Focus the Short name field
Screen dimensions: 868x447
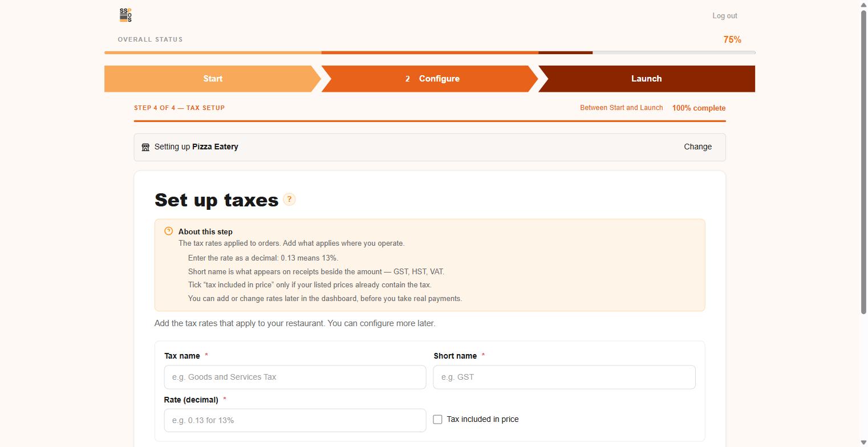click(x=564, y=377)
